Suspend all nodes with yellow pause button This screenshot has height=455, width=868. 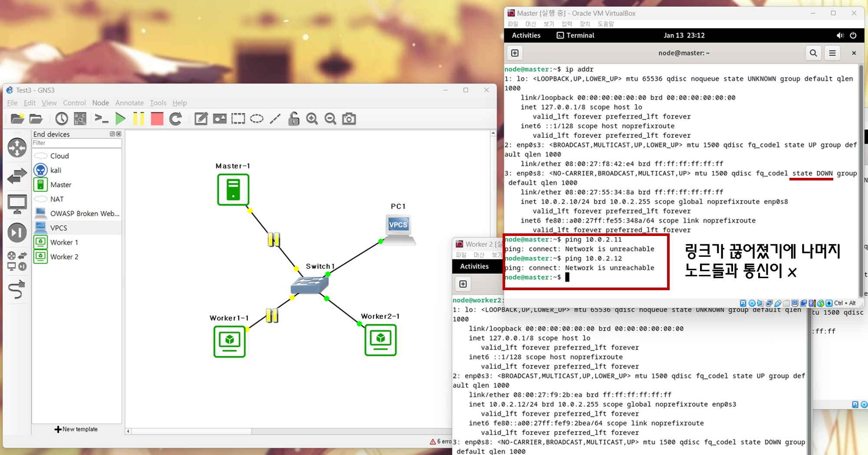pyautogui.click(x=138, y=118)
